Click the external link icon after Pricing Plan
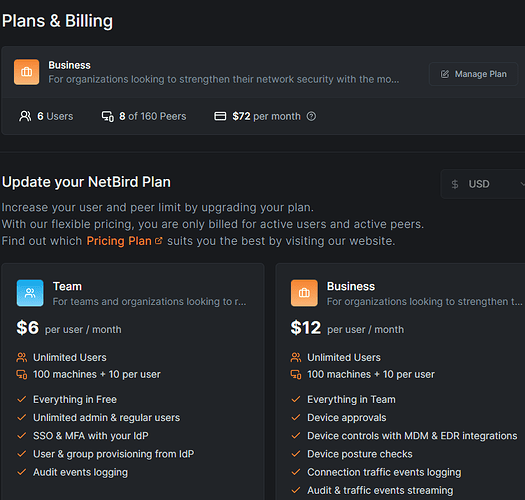 pyautogui.click(x=159, y=240)
